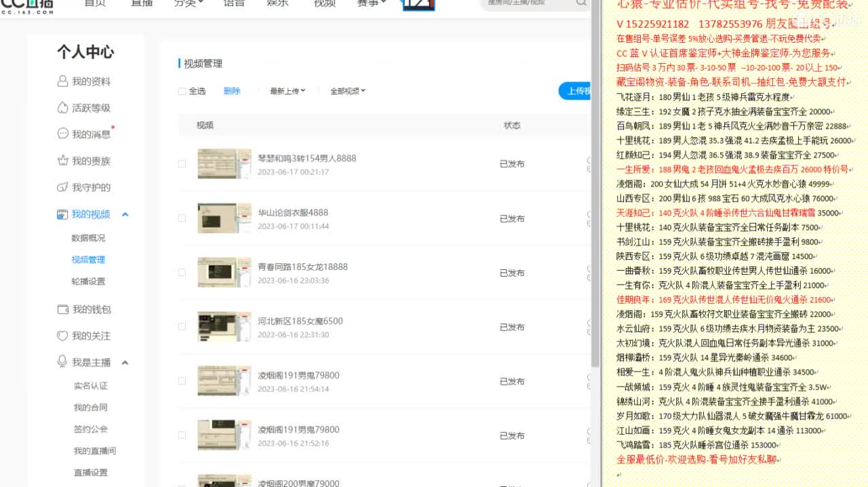Click the magnifier icon in the search bar
Image resolution: width=868 pixels, height=487 pixels.
[x=580, y=4]
